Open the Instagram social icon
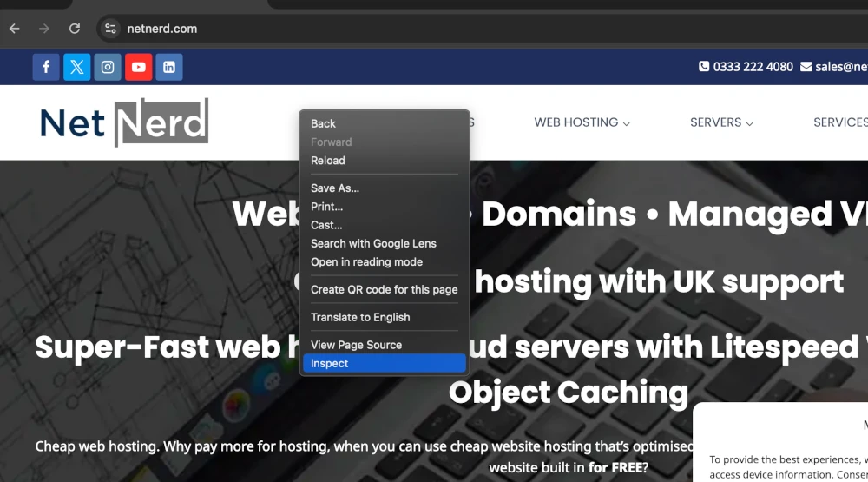868x482 pixels. coord(108,67)
